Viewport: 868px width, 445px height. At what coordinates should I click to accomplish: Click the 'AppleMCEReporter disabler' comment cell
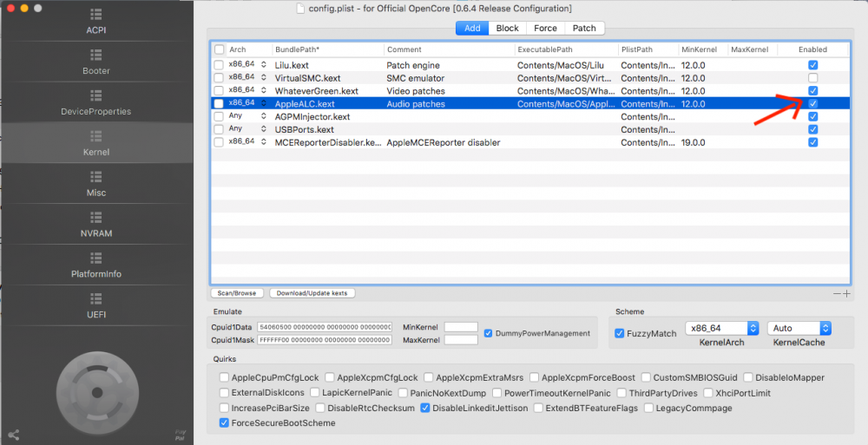444,142
